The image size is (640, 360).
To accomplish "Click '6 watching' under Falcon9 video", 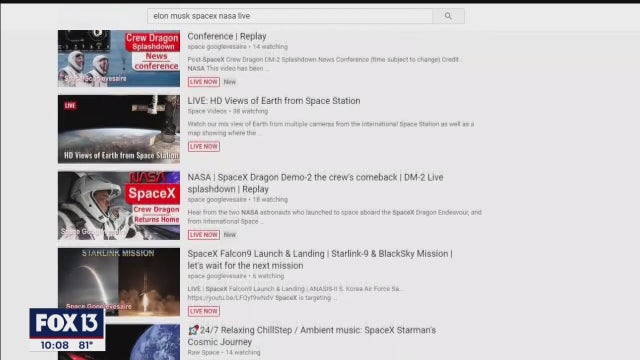I will point(268,276).
